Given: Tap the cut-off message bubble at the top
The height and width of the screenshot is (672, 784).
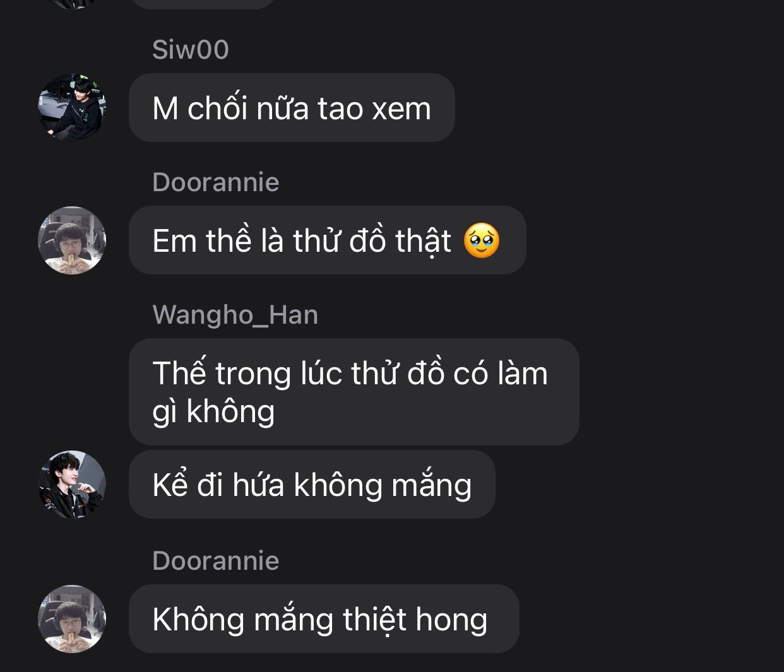Looking at the screenshot, I should tap(203, 4).
